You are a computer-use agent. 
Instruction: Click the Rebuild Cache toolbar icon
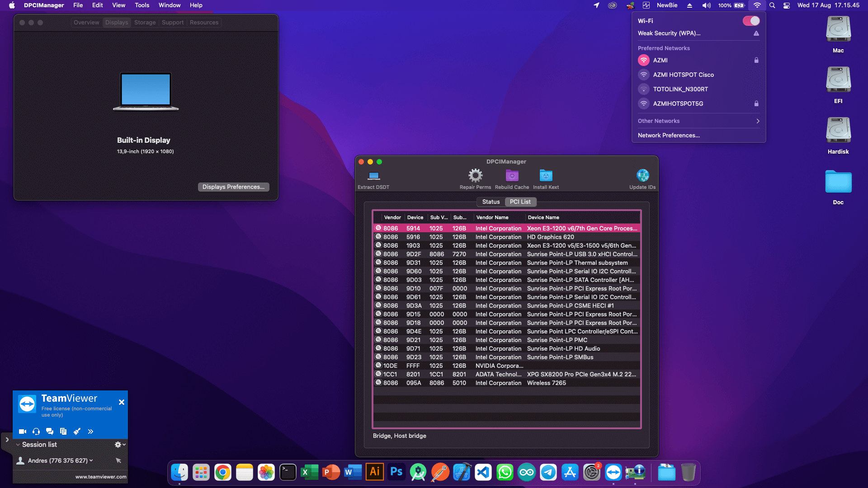coord(512,175)
